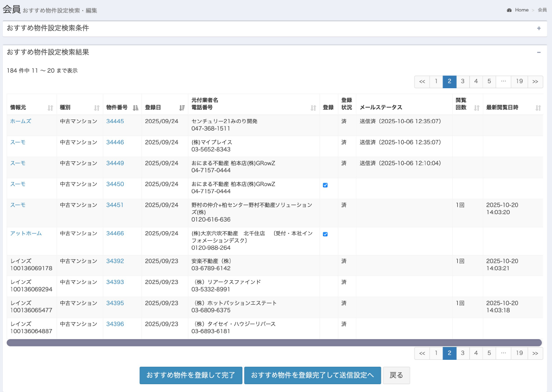Viewport: 552px width, 392px height.
Task: Select the センチュリー21みのり開発 cell
Action: pyautogui.click(x=254, y=125)
